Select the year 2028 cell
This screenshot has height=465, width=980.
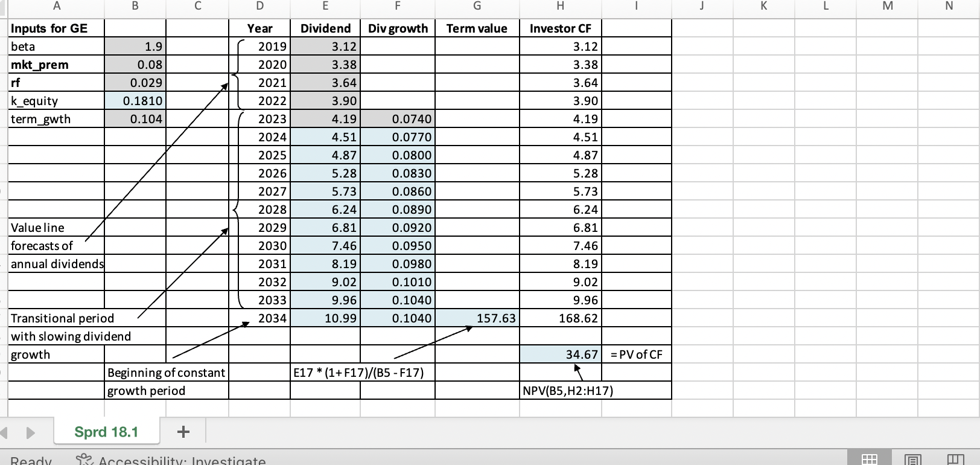259,210
